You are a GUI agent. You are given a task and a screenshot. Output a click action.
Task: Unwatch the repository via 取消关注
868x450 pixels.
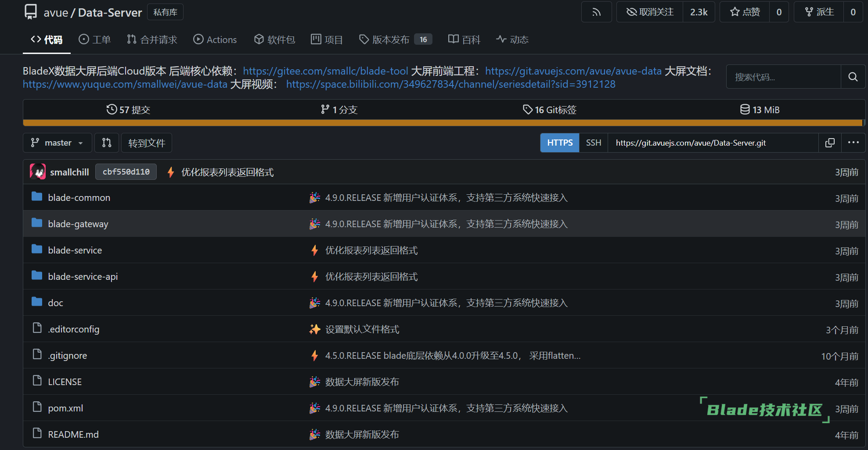coord(650,12)
